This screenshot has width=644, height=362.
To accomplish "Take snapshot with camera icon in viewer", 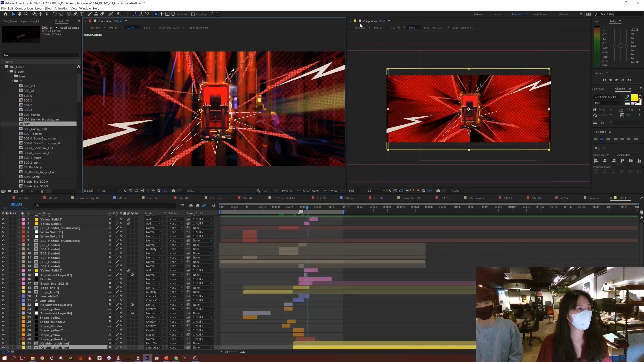I will pyautogui.click(x=173, y=191).
